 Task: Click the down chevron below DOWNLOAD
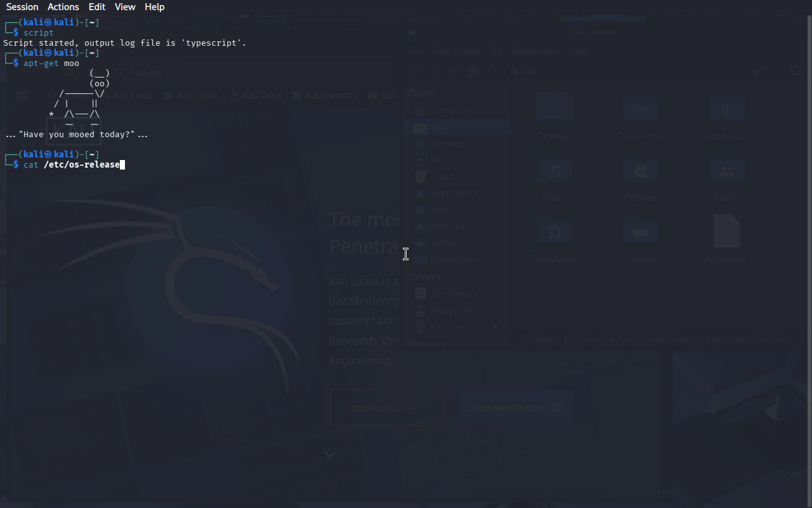pos(330,454)
